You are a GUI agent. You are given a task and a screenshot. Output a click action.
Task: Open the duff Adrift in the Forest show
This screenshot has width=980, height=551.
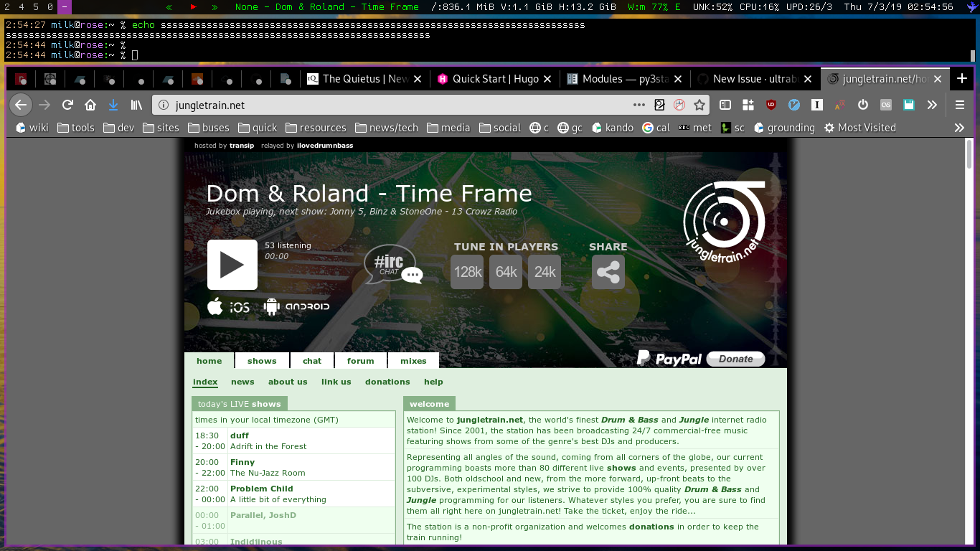[293, 441]
